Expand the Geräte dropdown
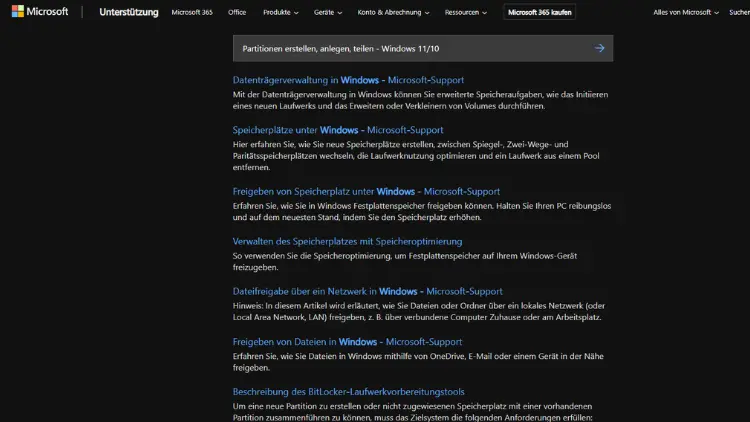750x422 pixels. [x=328, y=12]
